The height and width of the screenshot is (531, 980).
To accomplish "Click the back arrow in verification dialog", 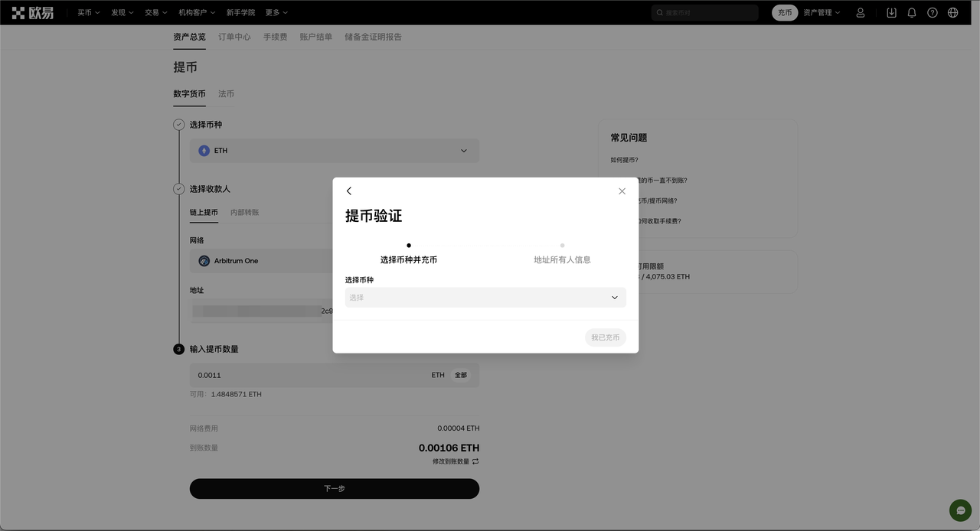I will (x=349, y=191).
